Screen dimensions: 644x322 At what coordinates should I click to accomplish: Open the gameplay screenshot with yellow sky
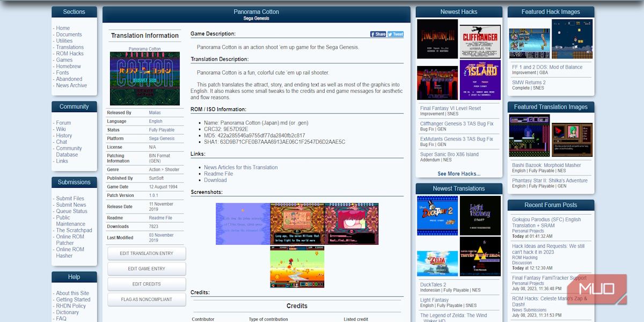tap(297, 267)
